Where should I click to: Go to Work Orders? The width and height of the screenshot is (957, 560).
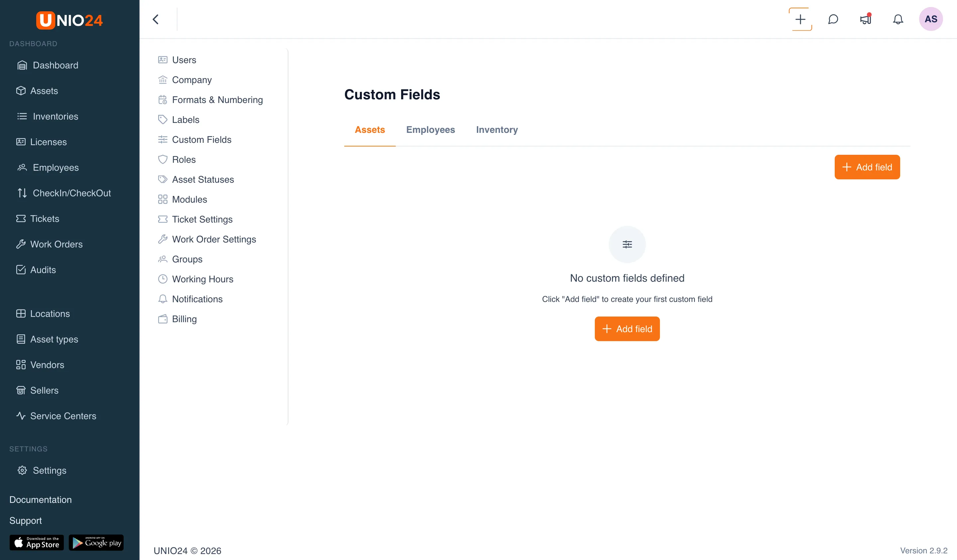50,244
